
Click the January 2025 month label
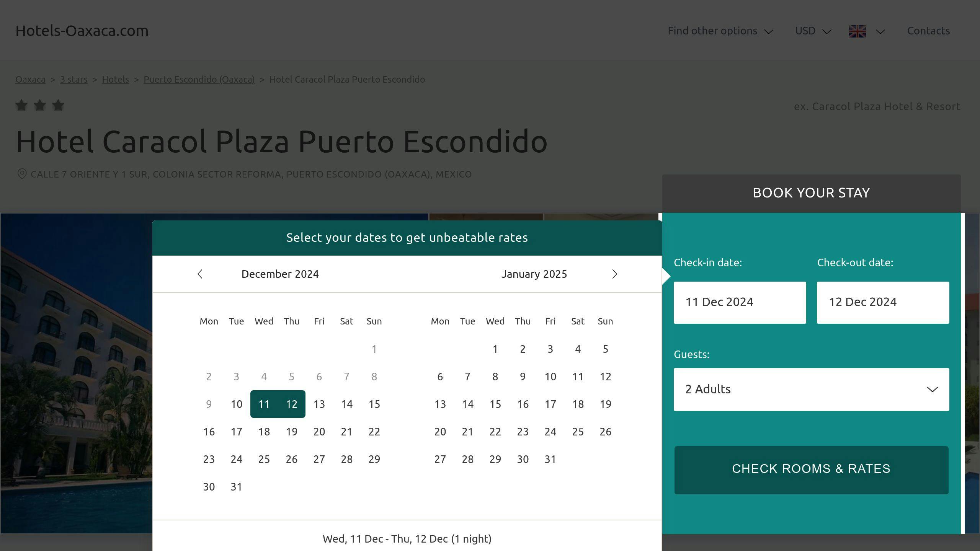coord(534,274)
